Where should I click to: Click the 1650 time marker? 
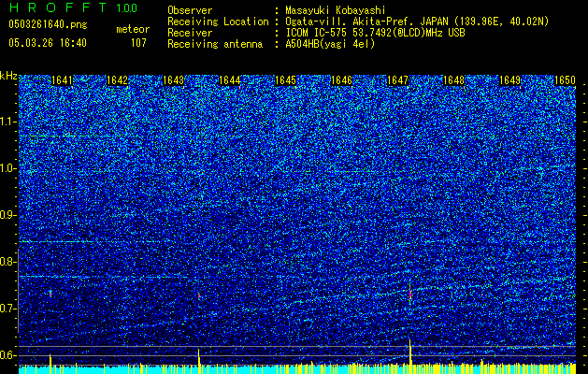click(x=565, y=80)
